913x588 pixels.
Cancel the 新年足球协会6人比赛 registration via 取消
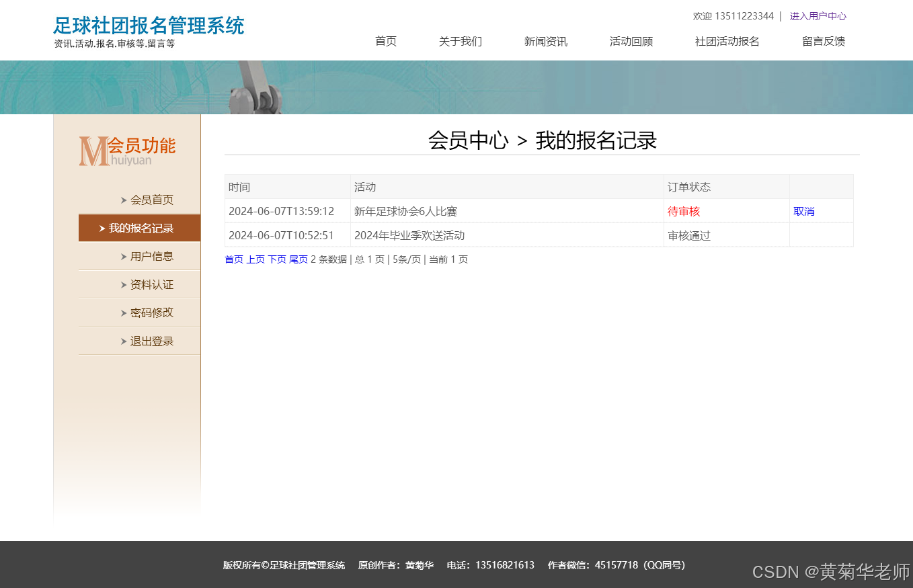804,211
